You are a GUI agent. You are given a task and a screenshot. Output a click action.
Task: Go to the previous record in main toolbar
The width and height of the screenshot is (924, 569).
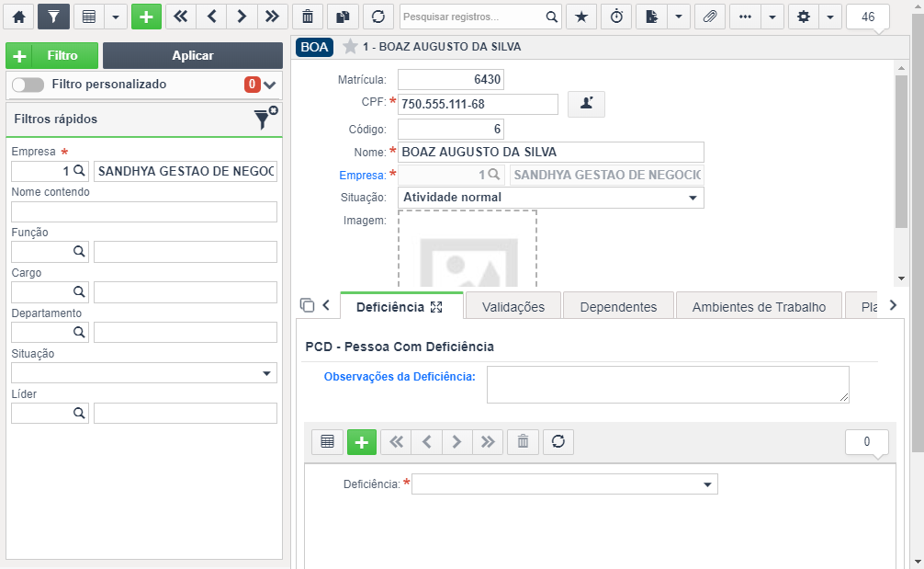[x=212, y=17]
